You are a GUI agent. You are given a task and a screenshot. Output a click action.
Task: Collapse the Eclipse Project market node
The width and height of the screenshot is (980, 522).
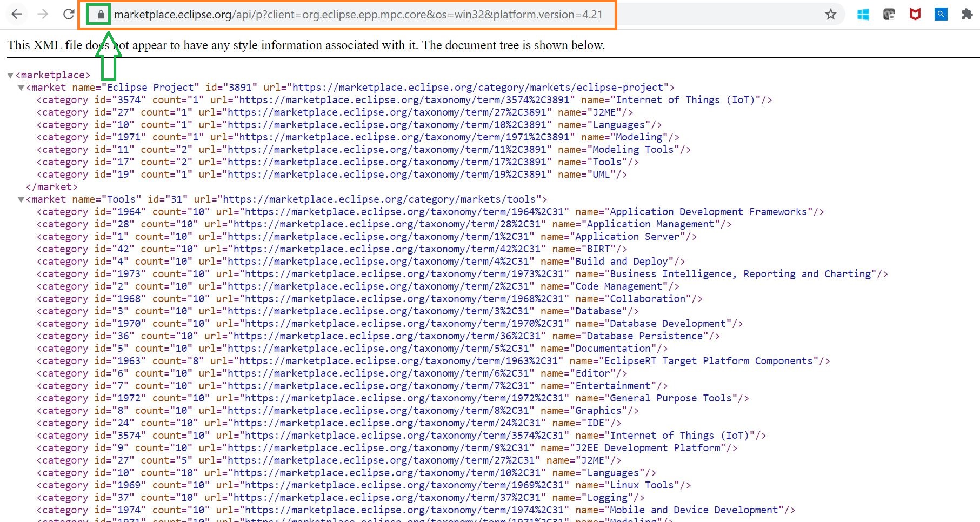point(21,88)
